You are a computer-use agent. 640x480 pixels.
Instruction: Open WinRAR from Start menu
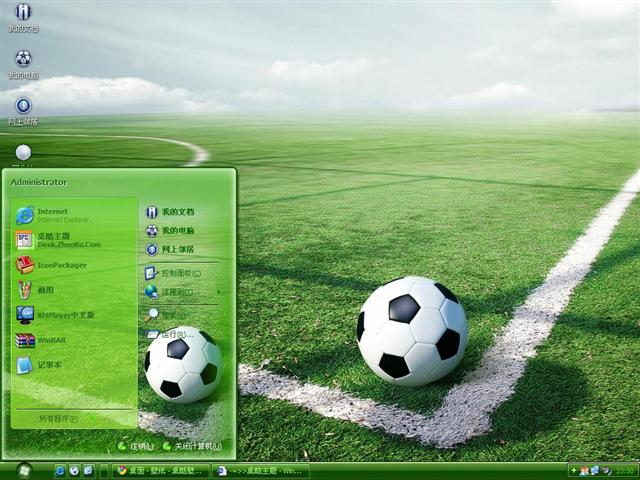pyautogui.click(x=73, y=340)
